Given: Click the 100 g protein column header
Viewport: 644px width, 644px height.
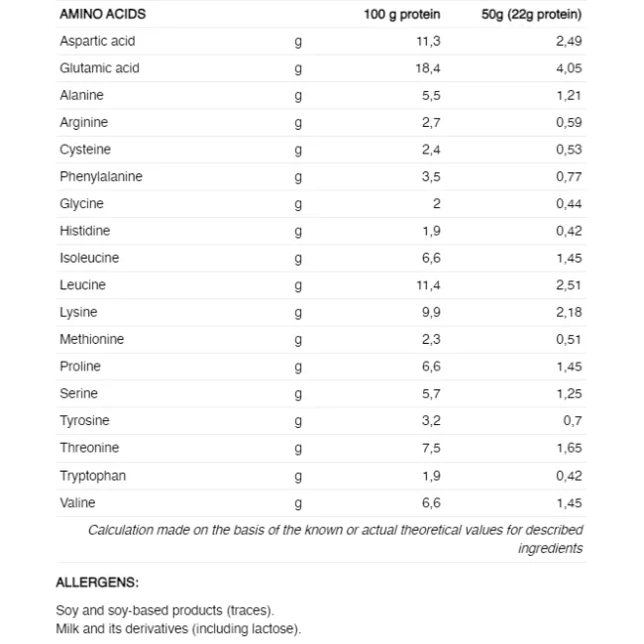Looking at the screenshot, I should (x=402, y=14).
